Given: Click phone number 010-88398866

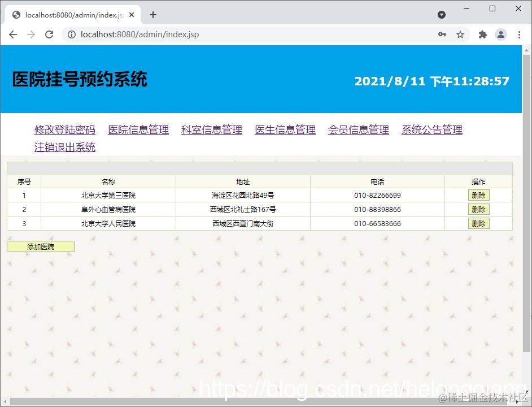Looking at the screenshot, I should 377,209.
